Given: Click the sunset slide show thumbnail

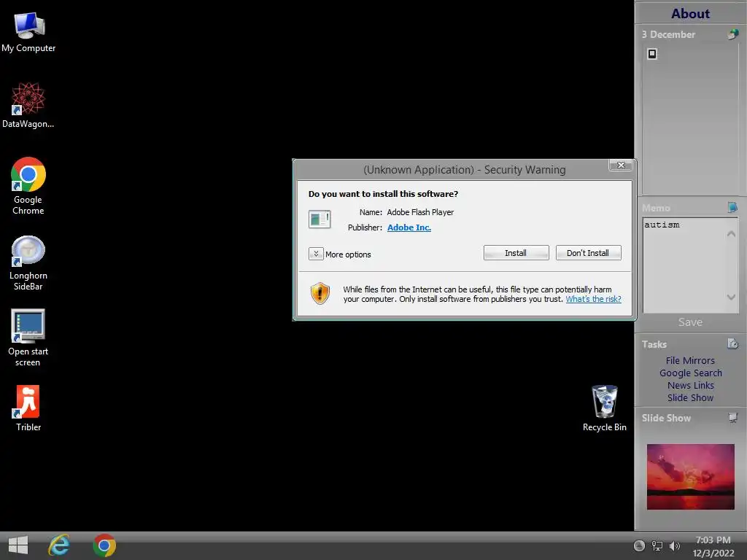Looking at the screenshot, I should point(690,477).
